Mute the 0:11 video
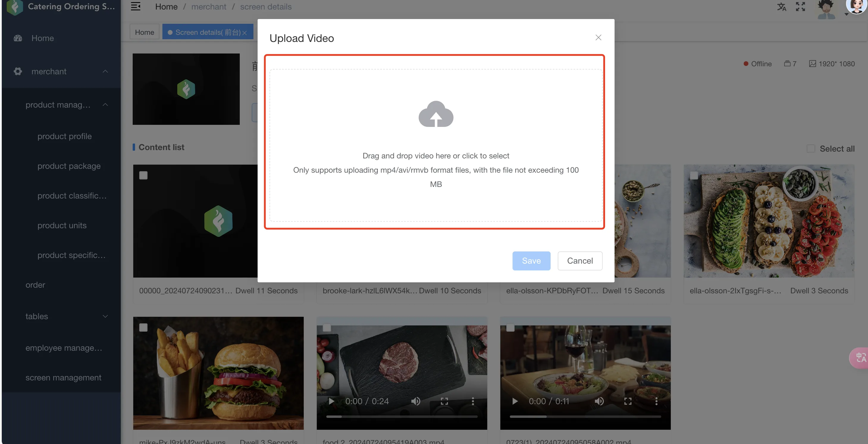The height and width of the screenshot is (444, 868). 599,401
